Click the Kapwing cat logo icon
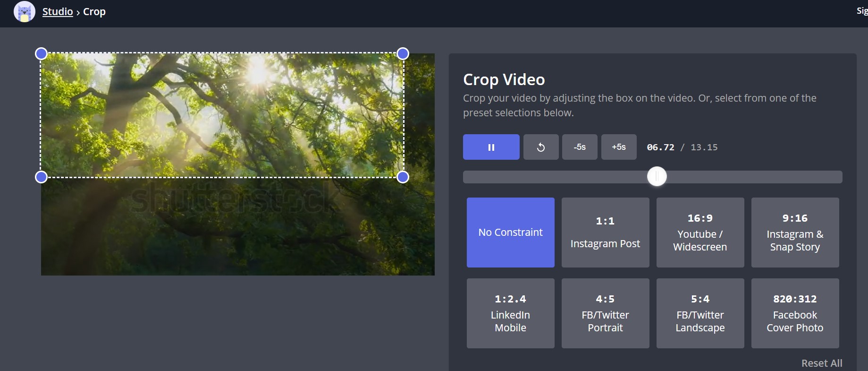The width and height of the screenshot is (868, 371). coord(24,12)
